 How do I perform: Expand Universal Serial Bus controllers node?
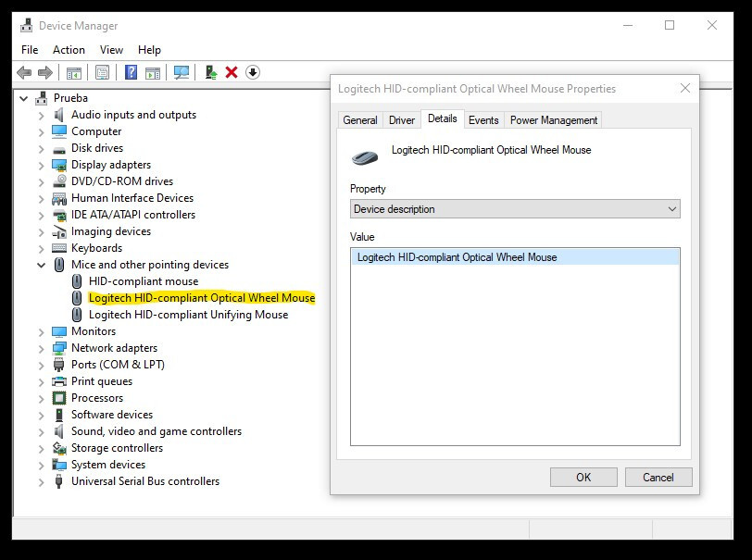click(42, 481)
